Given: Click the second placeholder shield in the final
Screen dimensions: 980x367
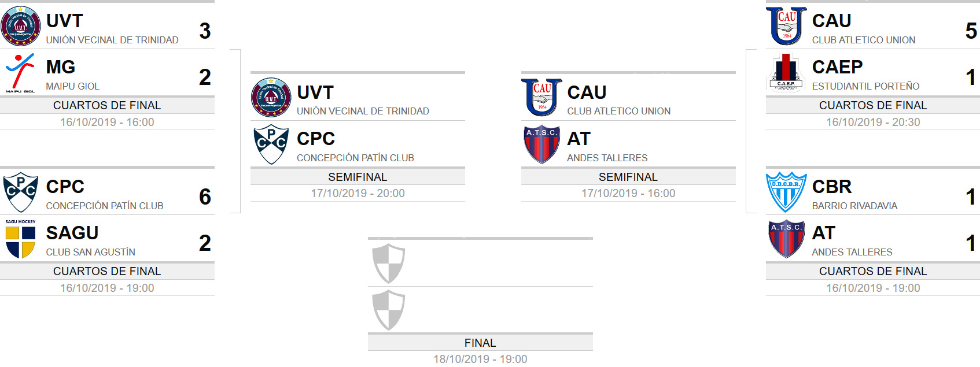Looking at the screenshot, I should click(x=388, y=310).
